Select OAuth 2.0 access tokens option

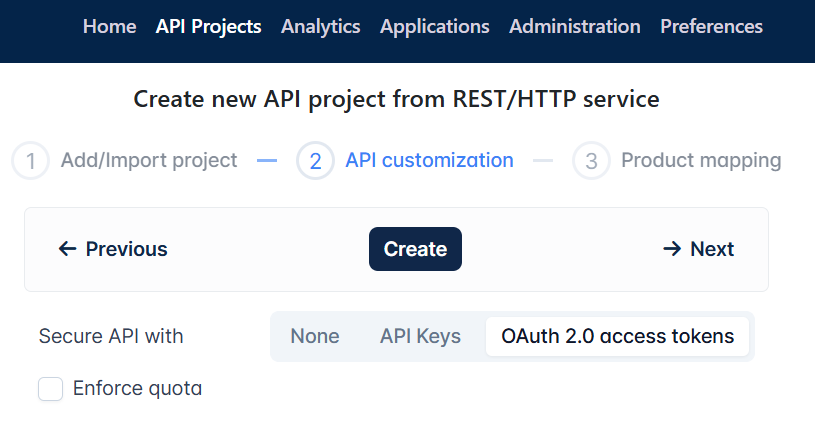click(x=617, y=336)
